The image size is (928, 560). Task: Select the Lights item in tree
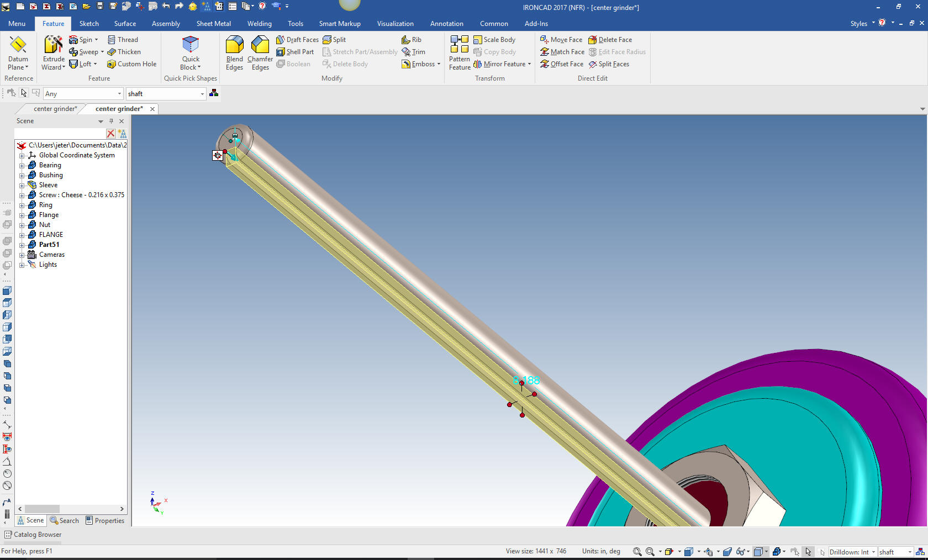tap(48, 265)
